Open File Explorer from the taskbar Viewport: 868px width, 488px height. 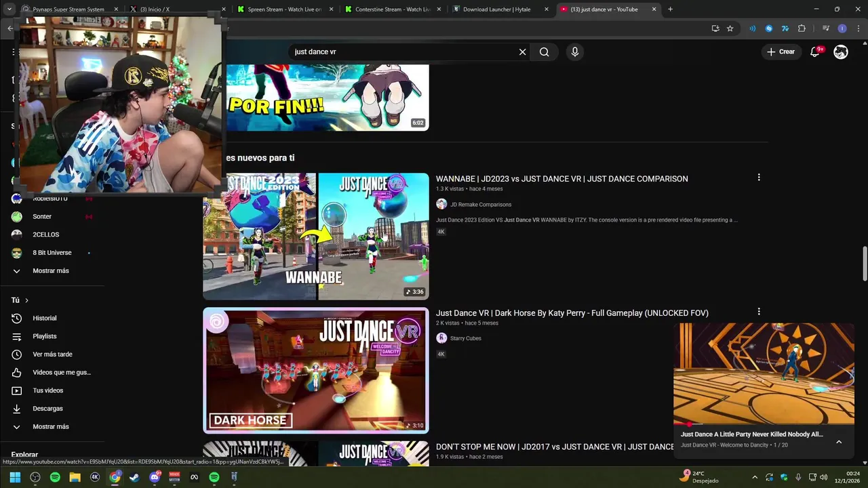[75, 477]
